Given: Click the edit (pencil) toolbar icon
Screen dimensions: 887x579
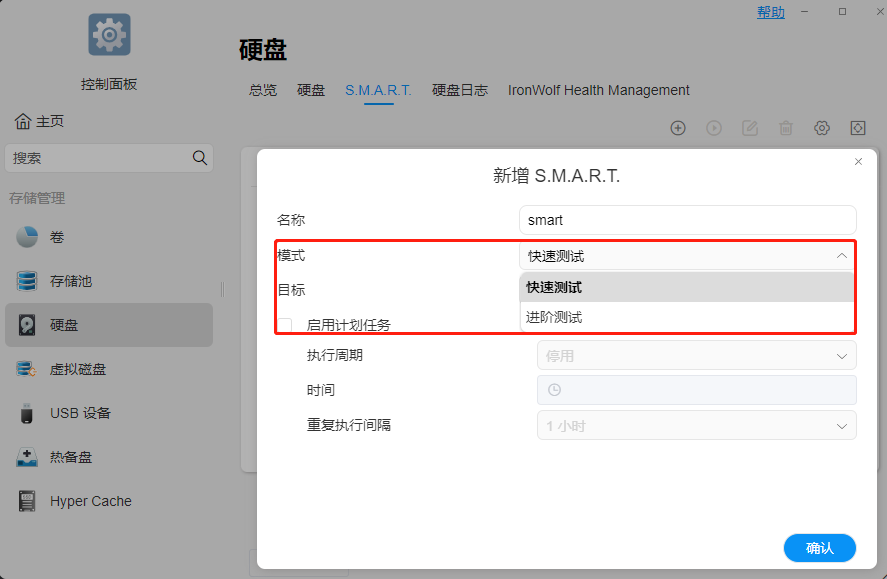Looking at the screenshot, I should (750, 128).
